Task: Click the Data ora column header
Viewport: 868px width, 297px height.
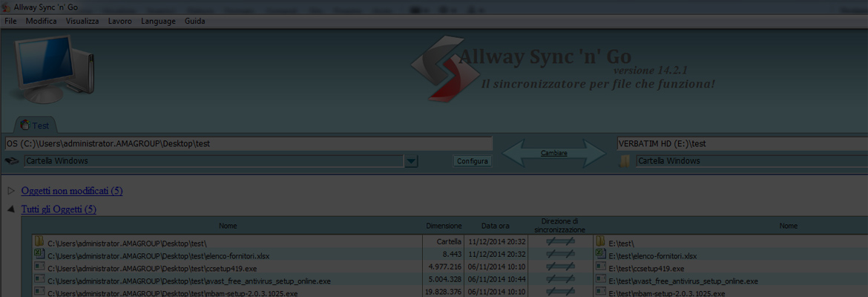Action: pyautogui.click(x=496, y=226)
